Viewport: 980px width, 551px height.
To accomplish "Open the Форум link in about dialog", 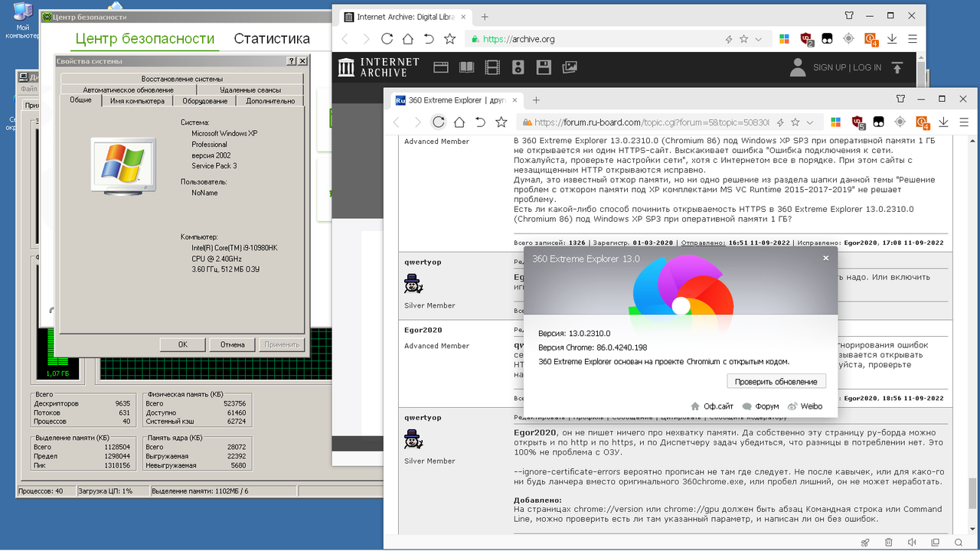I will [760, 406].
